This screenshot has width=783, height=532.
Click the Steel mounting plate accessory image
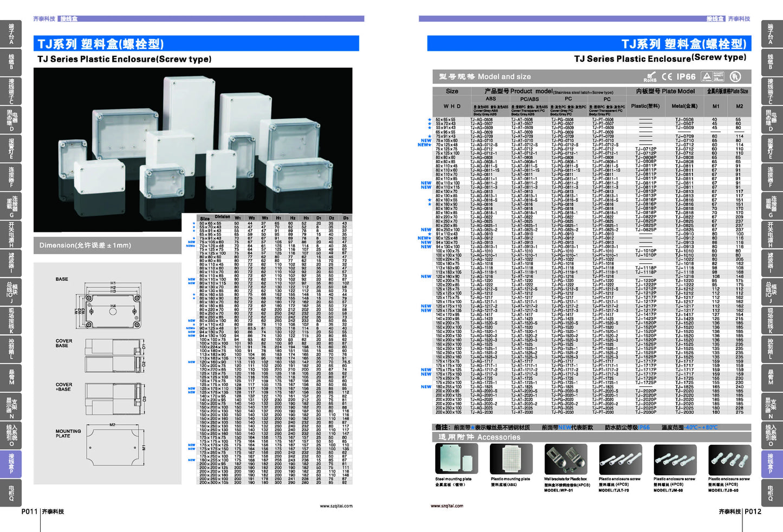pos(456,459)
